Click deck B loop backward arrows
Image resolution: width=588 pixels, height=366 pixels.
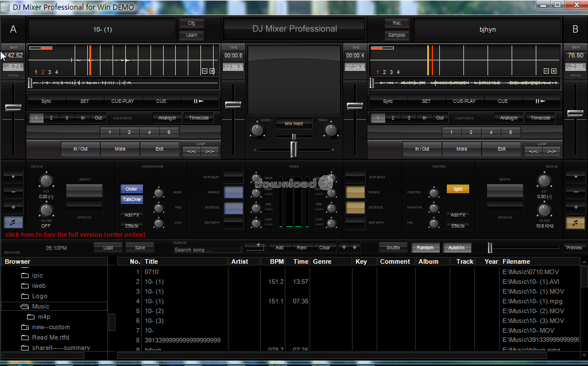[x=533, y=151]
